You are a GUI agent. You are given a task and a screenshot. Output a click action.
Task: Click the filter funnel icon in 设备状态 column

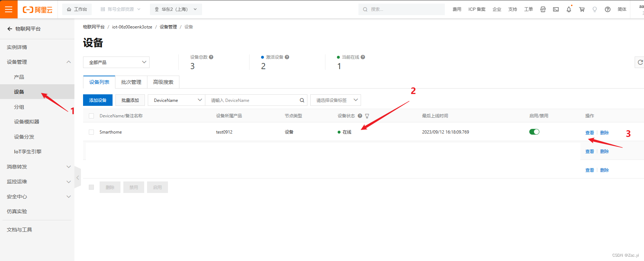click(x=367, y=116)
